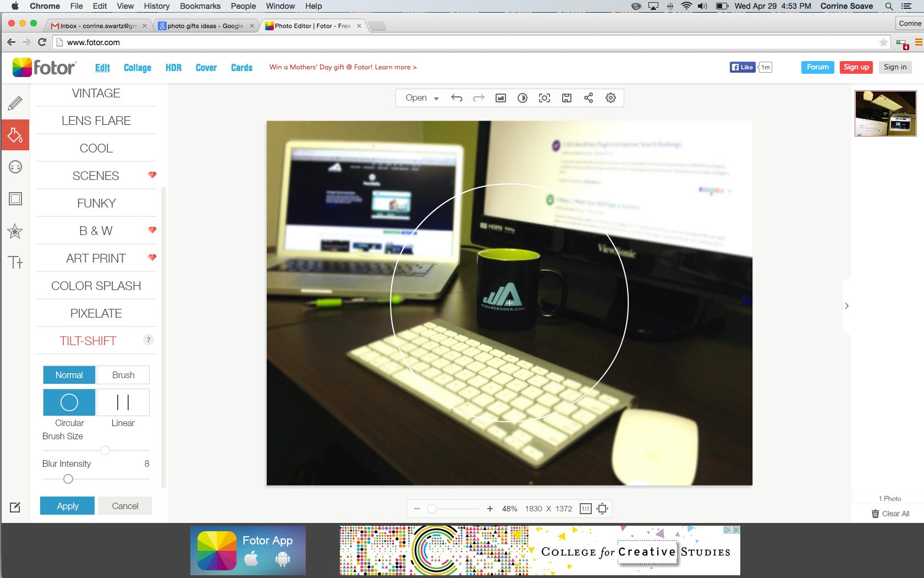Choose Circular tilt-shift shape
Image resolution: width=924 pixels, height=578 pixels.
69,402
